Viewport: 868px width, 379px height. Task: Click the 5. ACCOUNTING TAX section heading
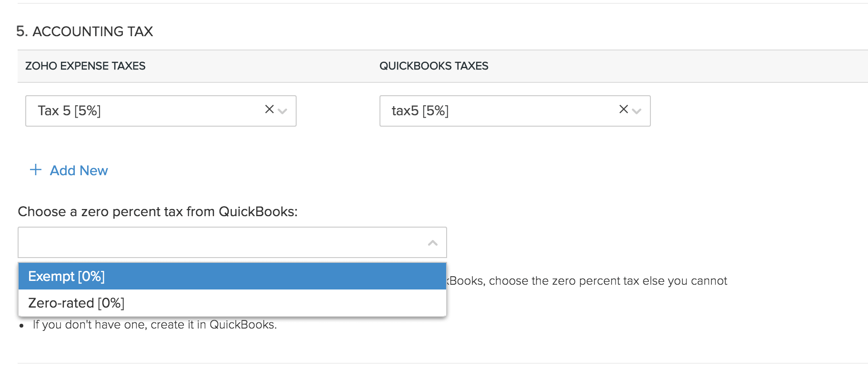(84, 31)
